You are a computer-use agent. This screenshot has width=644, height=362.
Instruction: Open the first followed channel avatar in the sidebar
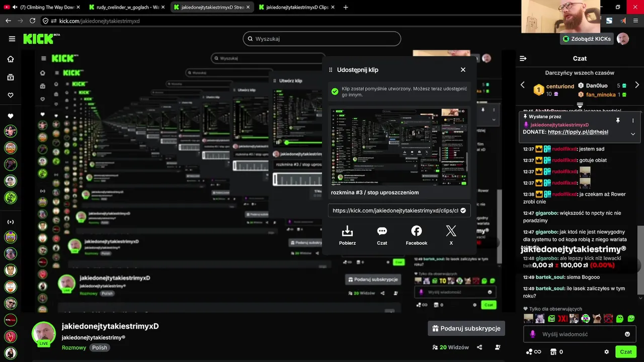[x=11, y=132]
